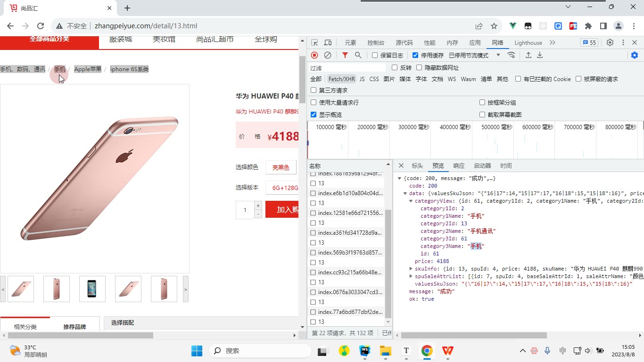
Task: Share this page icon in address bar
Action: [x=479, y=26]
